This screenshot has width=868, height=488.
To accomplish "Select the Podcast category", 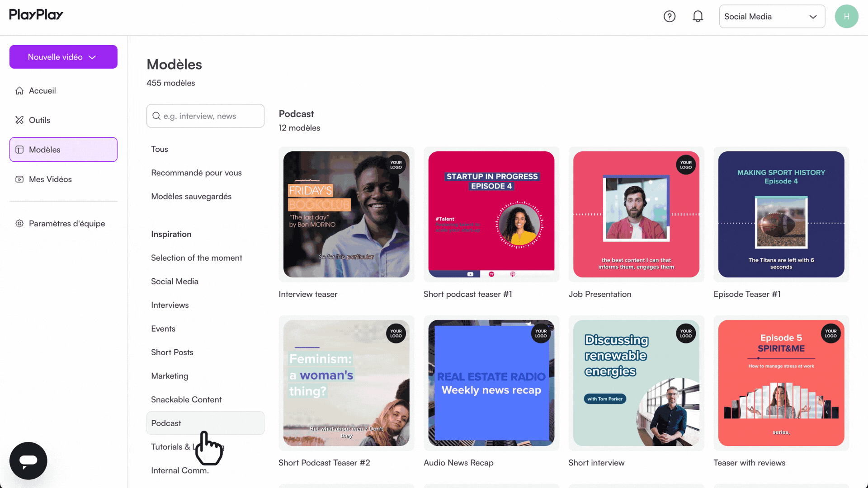I will (166, 423).
